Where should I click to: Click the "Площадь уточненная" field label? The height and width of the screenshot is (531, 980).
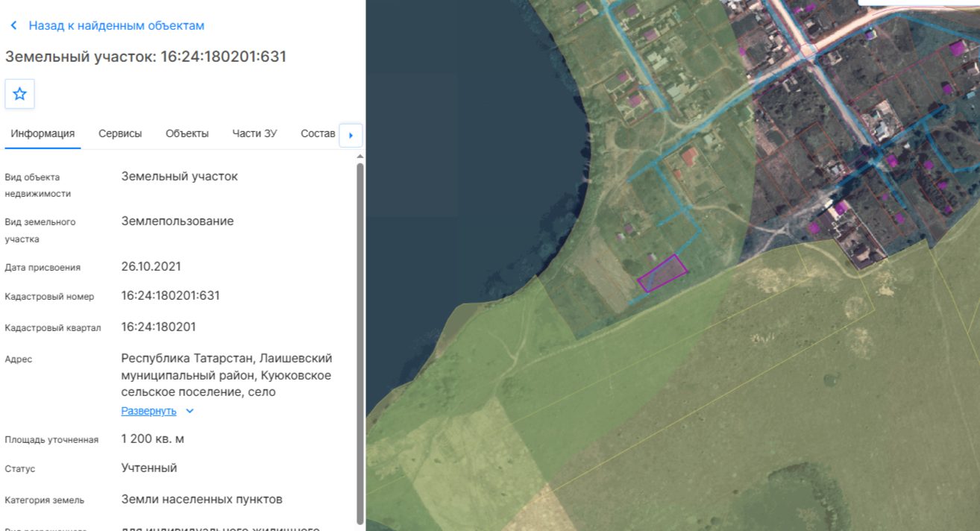(51, 440)
